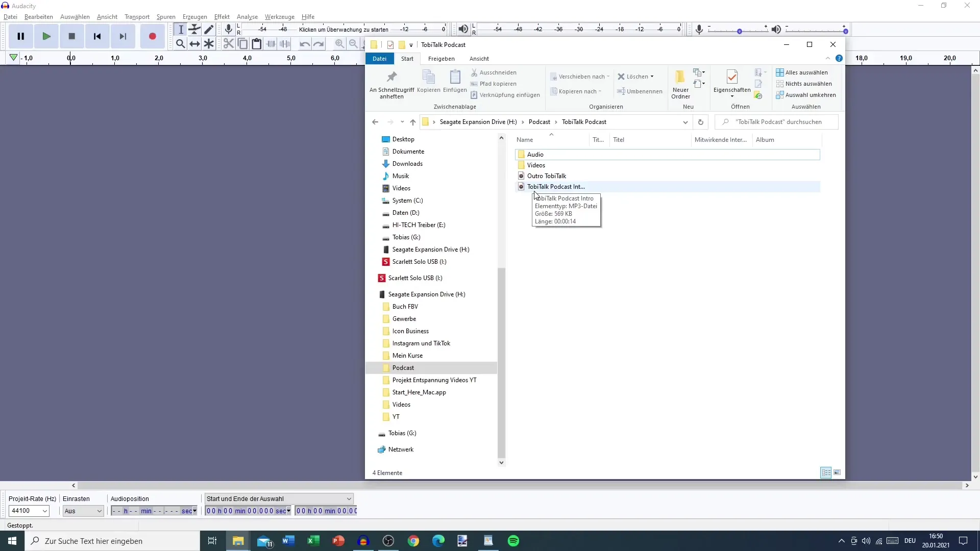Viewport: 980px width, 551px height.
Task: Select Netzwerk in navigation pane
Action: click(401, 449)
